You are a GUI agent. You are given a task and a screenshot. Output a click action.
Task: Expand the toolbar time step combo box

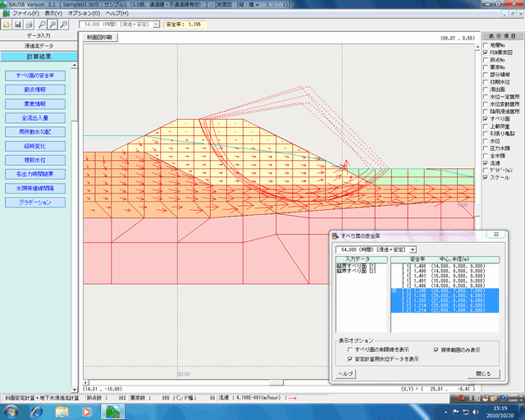pyautogui.click(x=157, y=25)
